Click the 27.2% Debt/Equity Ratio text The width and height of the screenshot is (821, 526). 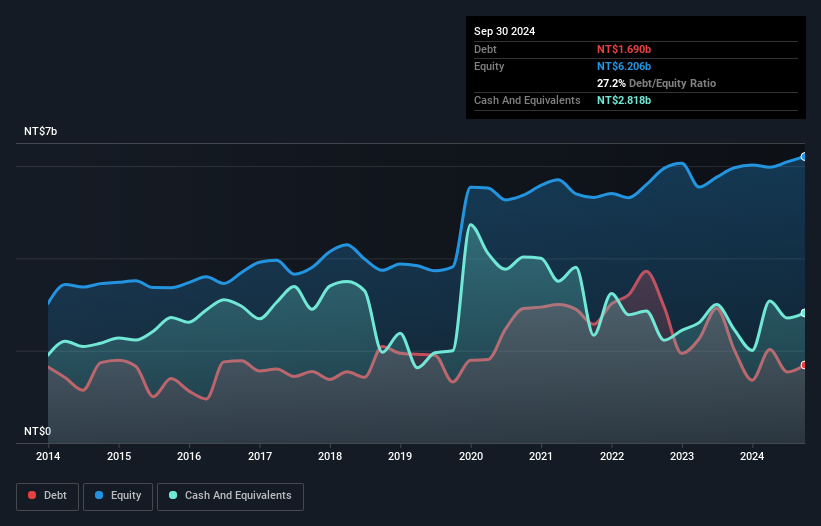pyautogui.click(x=656, y=83)
